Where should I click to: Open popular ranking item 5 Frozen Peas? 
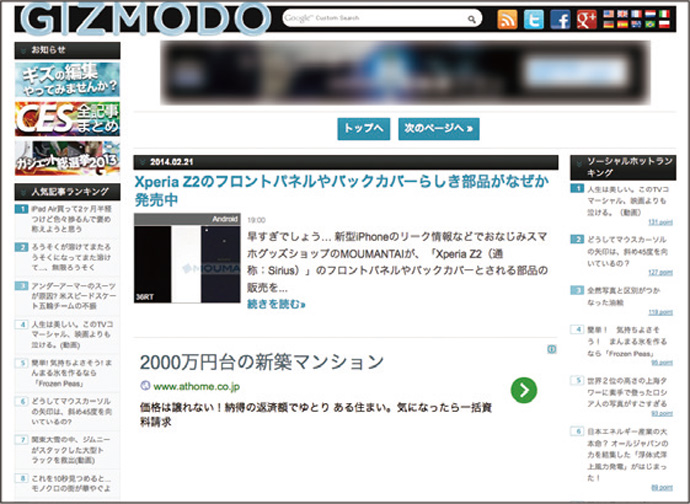tap(71, 373)
